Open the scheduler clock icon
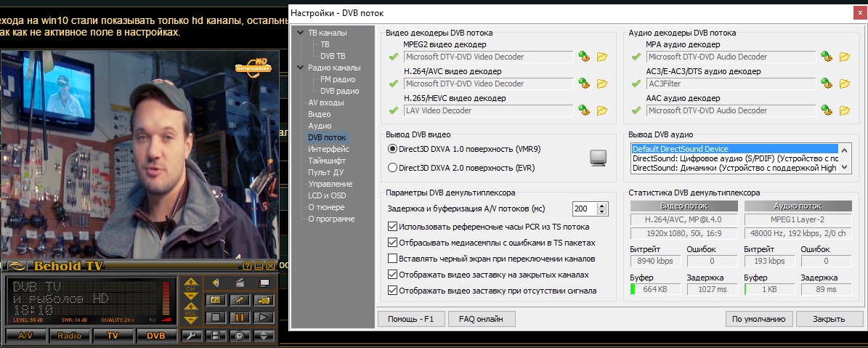The width and height of the screenshot is (868, 348). [x=239, y=336]
